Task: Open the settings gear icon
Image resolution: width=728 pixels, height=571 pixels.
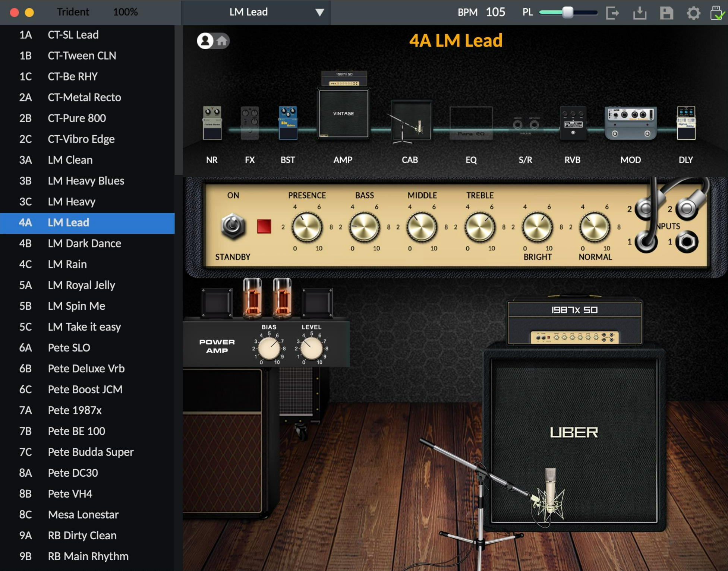Action: pyautogui.click(x=693, y=13)
